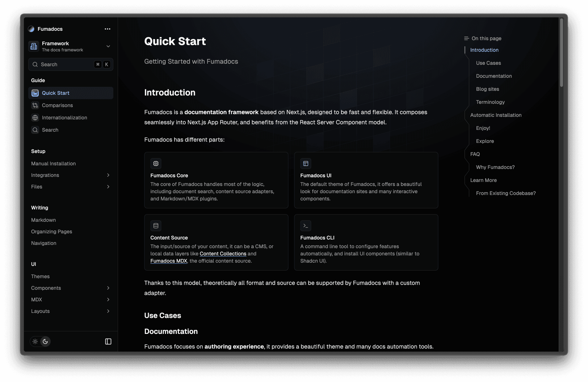
Task: Click the Fumadocs Core chip icon
Action: tap(156, 164)
